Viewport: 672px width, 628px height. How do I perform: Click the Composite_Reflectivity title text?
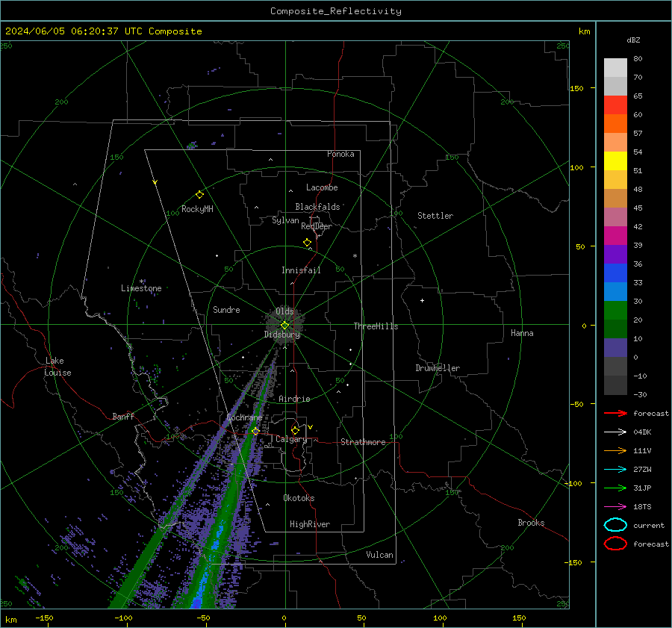tap(336, 11)
